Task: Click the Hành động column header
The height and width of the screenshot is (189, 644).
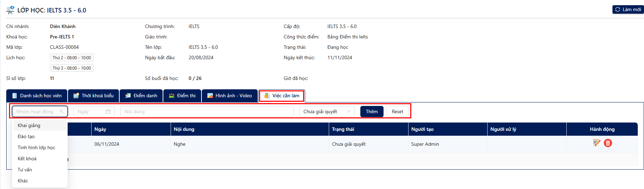Action: tap(602, 129)
